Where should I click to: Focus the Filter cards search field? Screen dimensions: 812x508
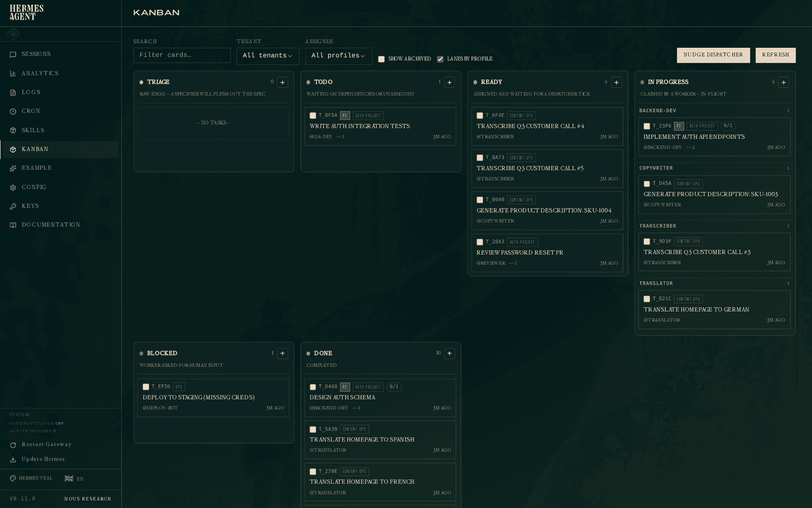click(182, 55)
